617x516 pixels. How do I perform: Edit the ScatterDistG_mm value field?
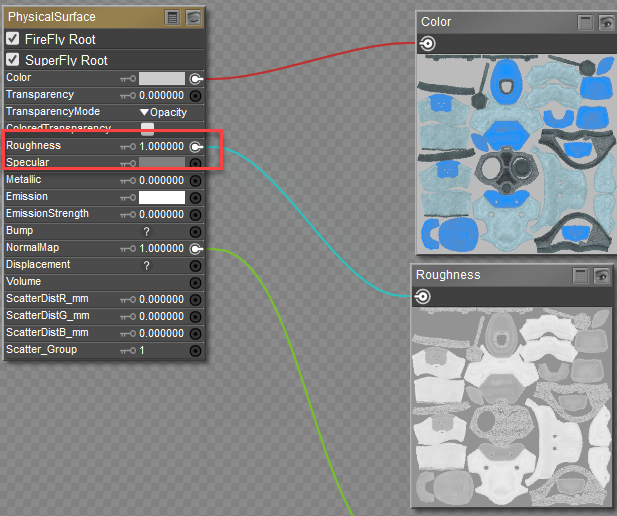point(161,316)
